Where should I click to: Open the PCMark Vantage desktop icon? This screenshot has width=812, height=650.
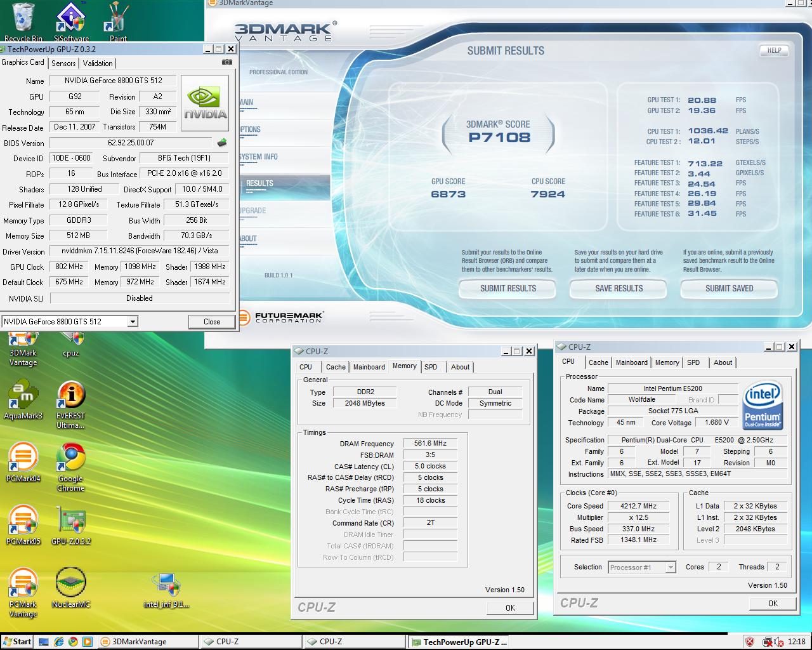point(23,592)
